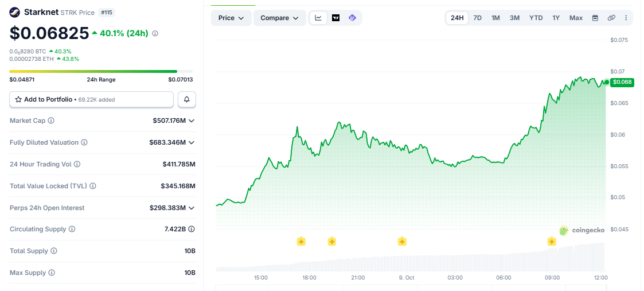This screenshot has width=644, height=291.
Task: Click the Starknet logo icon
Action: pyautogui.click(x=15, y=12)
